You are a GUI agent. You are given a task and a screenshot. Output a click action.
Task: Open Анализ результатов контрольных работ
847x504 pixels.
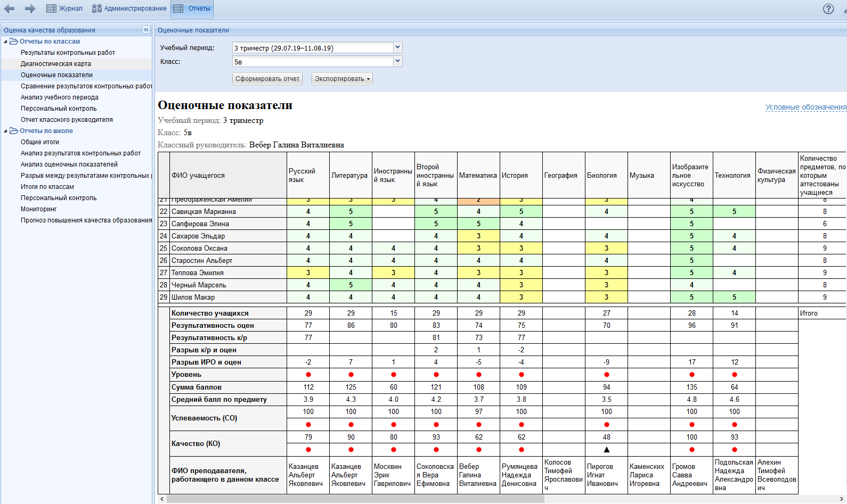tap(80, 153)
